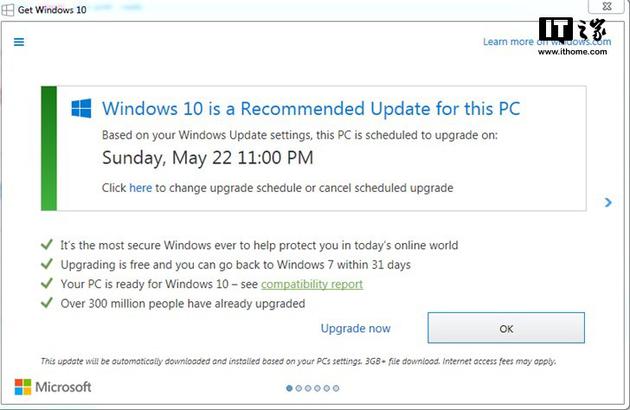Image resolution: width=630 pixels, height=410 pixels.
Task: Go to next slide with right chevron
Action: point(608,202)
